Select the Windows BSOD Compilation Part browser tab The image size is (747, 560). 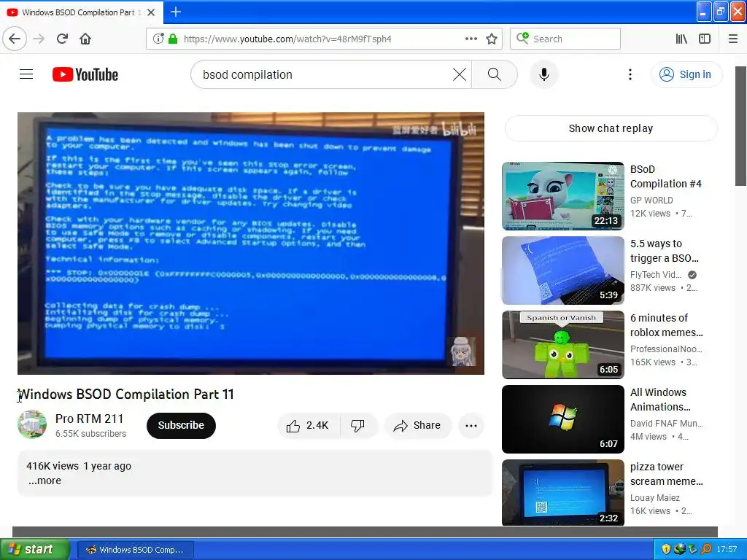(x=81, y=12)
